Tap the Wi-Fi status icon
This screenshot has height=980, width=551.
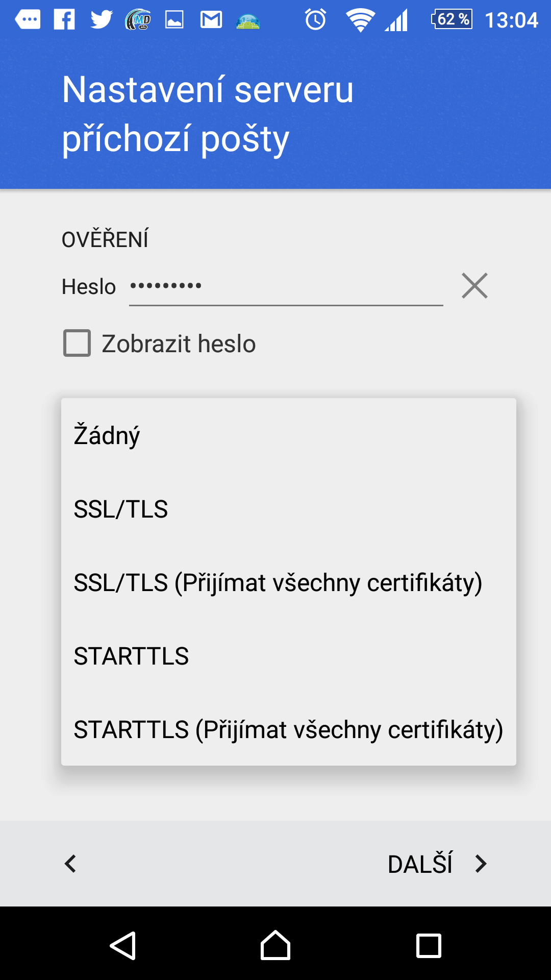pos(360,20)
